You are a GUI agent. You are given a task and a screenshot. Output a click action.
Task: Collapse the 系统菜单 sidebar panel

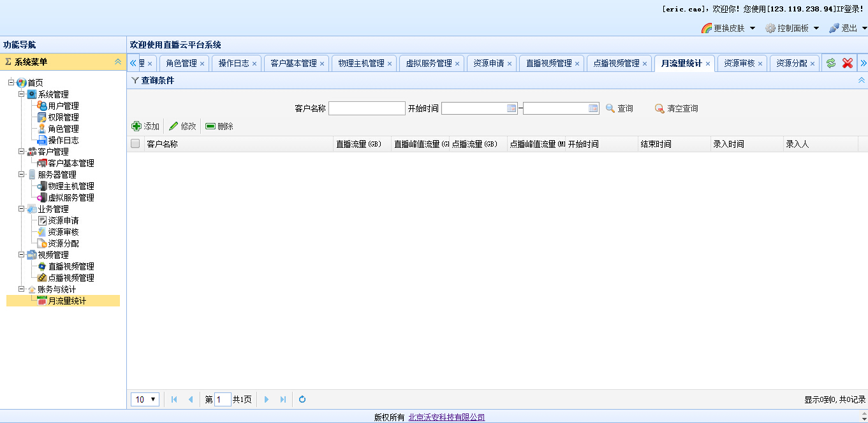[x=117, y=62]
